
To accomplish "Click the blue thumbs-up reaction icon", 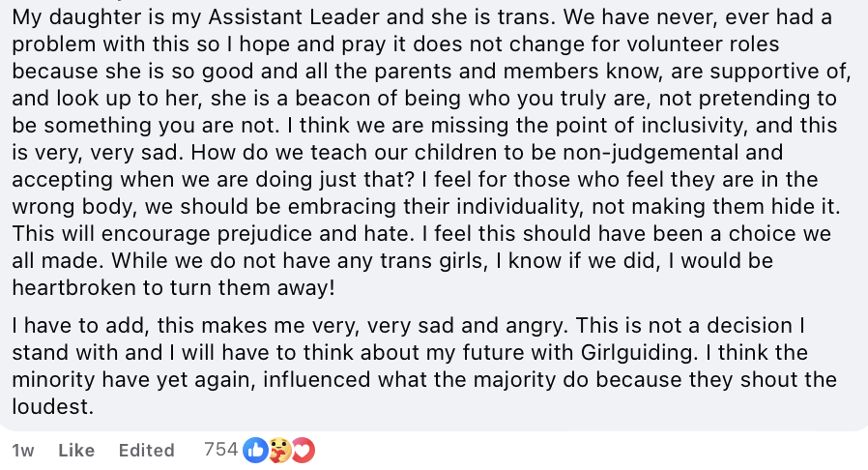I will click(x=256, y=450).
